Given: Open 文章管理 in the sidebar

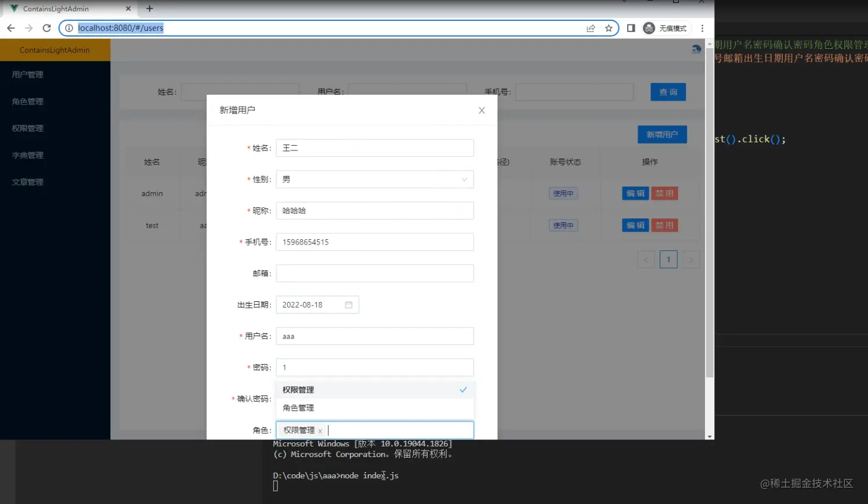Looking at the screenshot, I should [x=28, y=182].
